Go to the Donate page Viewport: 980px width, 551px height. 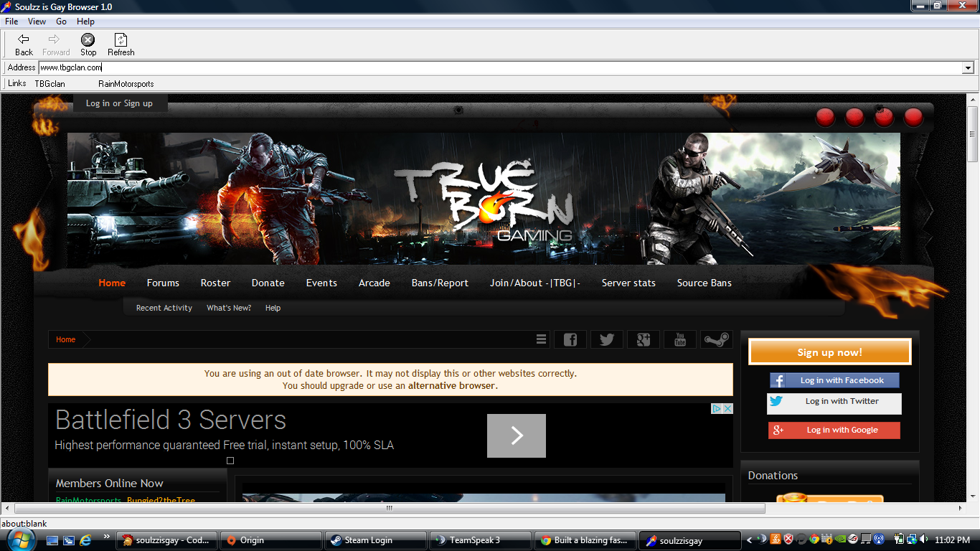[268, 283]
